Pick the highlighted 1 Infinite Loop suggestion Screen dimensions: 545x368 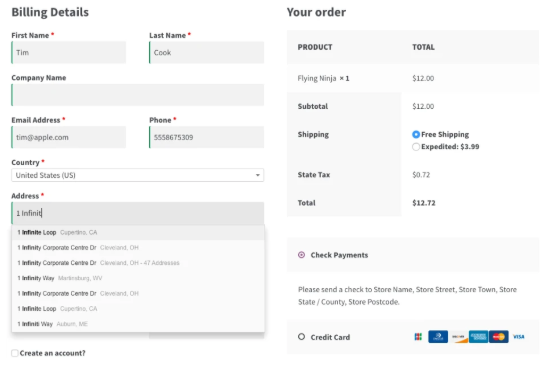138,232
